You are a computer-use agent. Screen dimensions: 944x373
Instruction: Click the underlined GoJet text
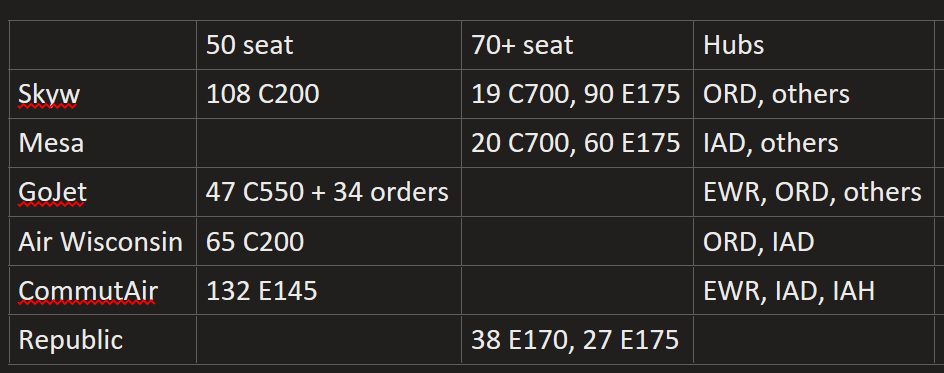(53, 193)
